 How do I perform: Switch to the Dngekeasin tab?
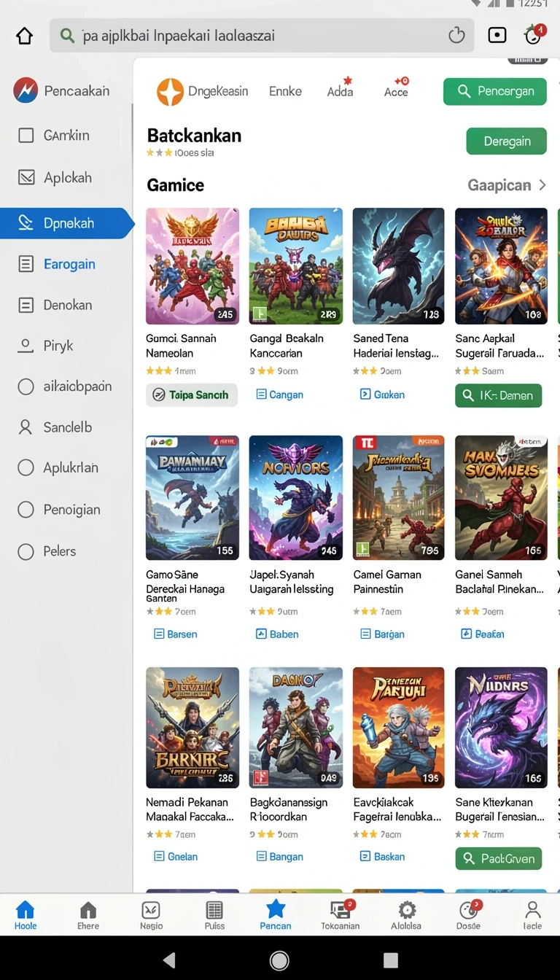click(x=203, y=91)
